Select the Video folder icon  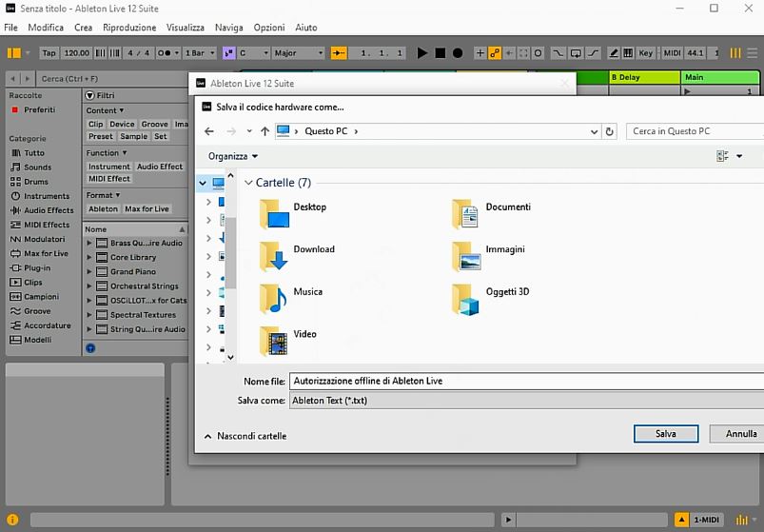point(274,341)
